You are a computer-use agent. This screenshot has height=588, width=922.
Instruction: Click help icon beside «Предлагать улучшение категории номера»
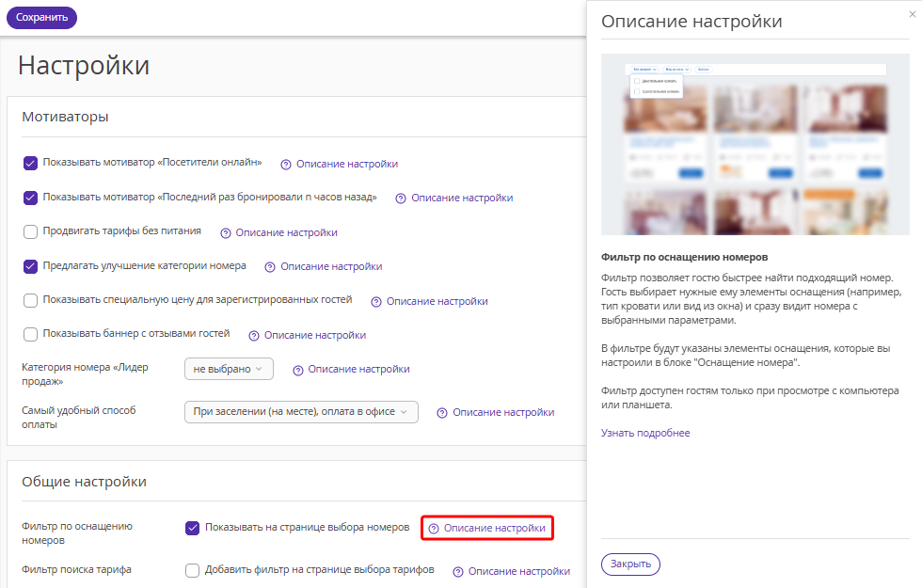coord(270,267)
